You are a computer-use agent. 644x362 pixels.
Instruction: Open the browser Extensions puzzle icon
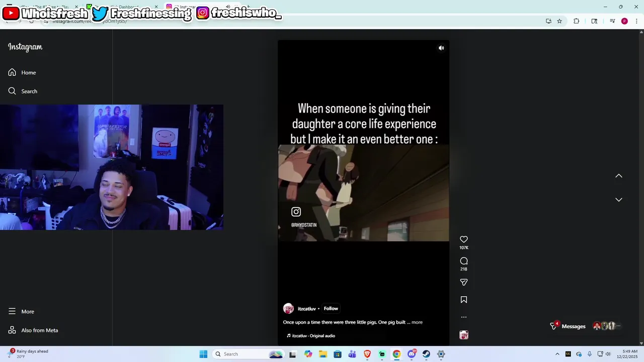coord(577,21)
